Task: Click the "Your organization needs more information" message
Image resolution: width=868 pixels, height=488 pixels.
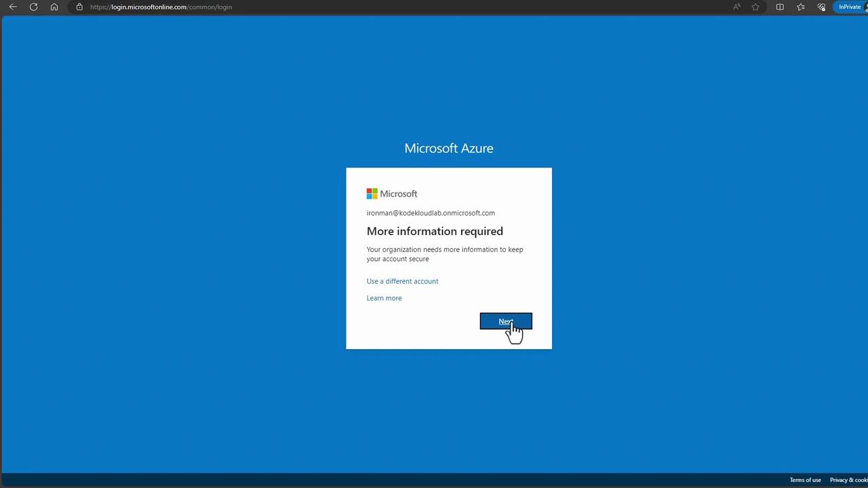Action: point(445,254)
